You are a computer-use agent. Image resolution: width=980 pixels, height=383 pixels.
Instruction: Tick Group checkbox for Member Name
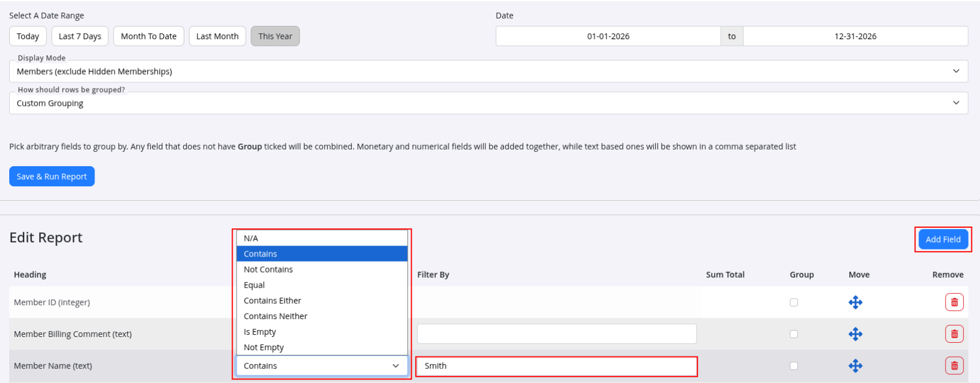[x=794, y=366]
